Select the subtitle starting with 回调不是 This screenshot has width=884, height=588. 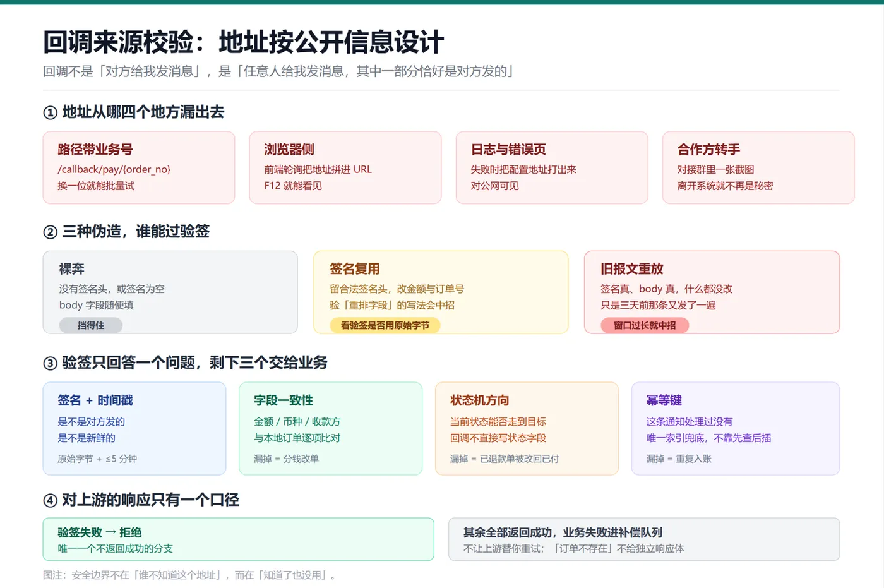click(x=278, y=71)
